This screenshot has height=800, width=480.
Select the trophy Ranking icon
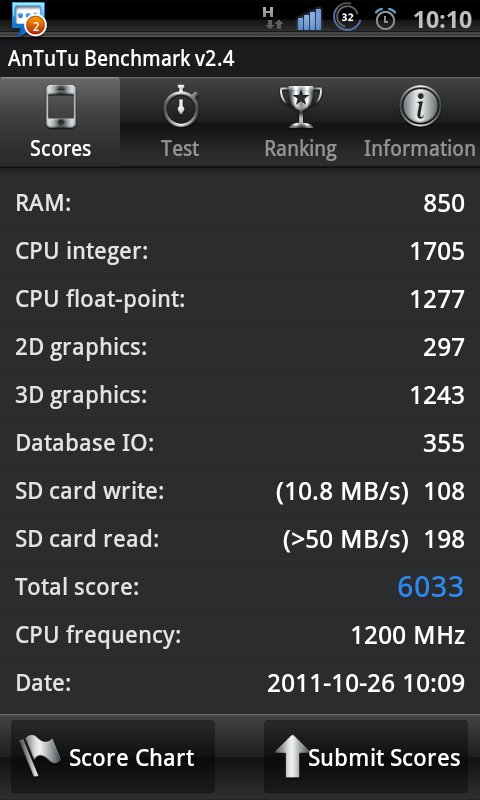click(300, 107)
